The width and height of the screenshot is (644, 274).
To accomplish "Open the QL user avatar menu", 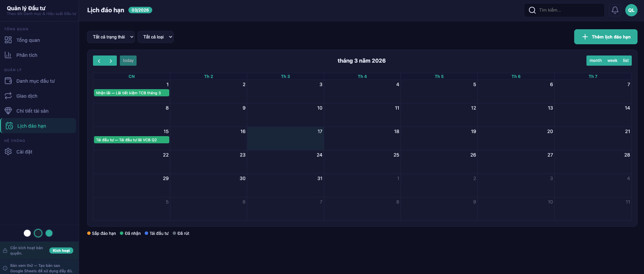I will click(x=631, y=10).
